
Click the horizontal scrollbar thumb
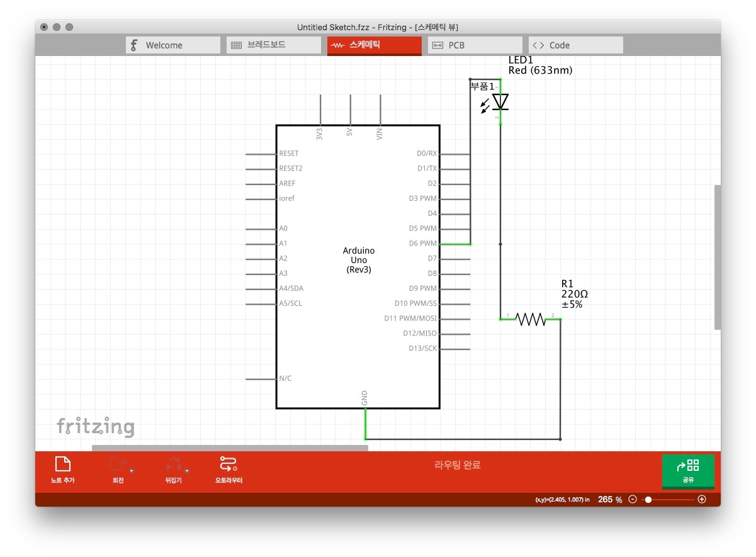coord(230,448)
